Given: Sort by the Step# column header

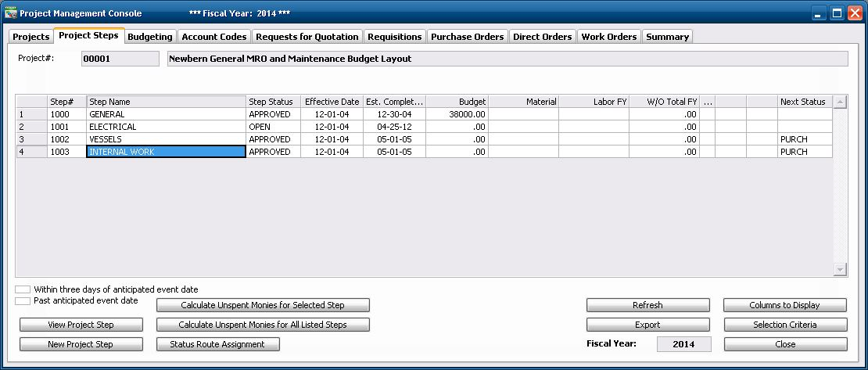Looking at the screenshot, I should tap(67, 102).
